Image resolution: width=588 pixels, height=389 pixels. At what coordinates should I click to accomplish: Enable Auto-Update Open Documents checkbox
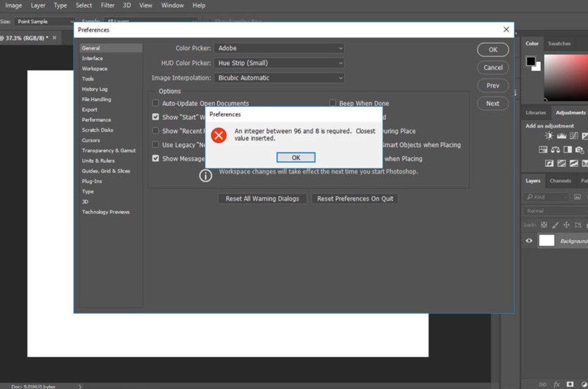click(155, 103)
